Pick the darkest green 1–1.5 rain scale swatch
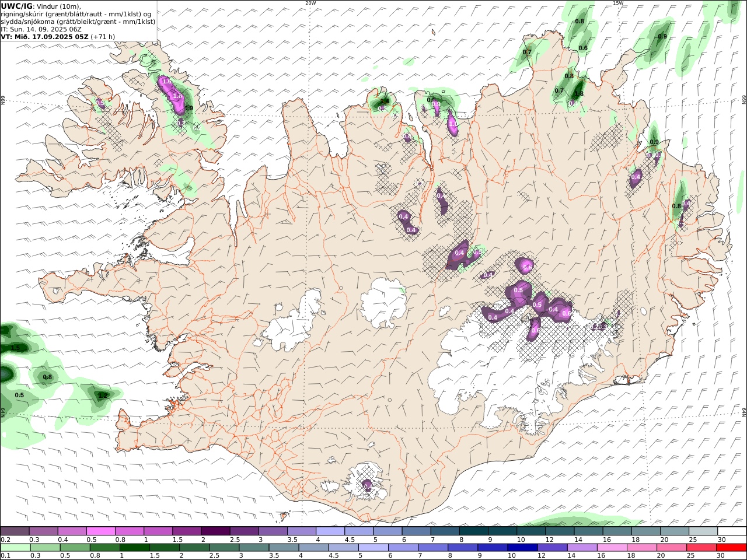 pyautogui.click(x=135, y=547)
